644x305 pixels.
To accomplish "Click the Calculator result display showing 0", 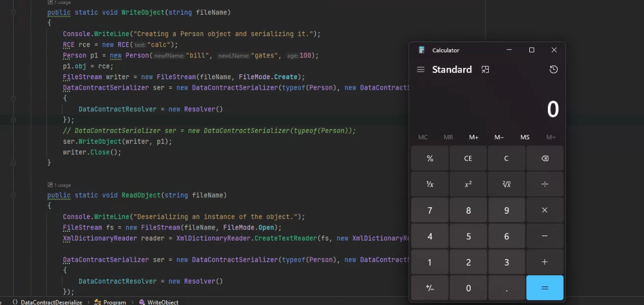I will [x=552, y=110].
